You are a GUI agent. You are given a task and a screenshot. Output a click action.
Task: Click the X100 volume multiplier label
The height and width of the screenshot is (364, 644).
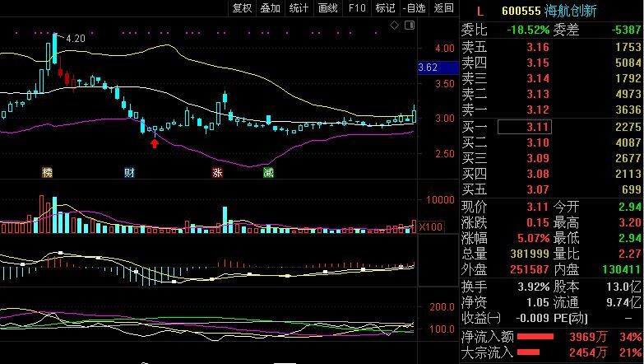click(431, 227)
